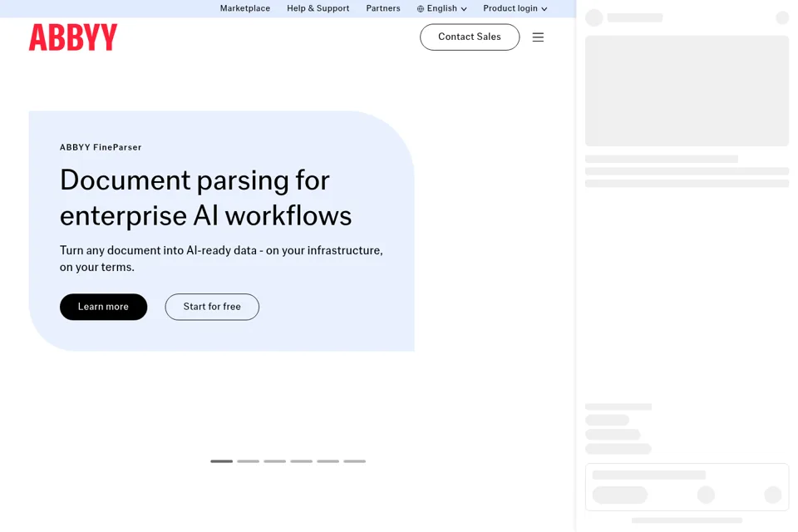Select the fourth carousel slide indicator
The height and width of the screenshot is (532, 798).
(301, 461)
